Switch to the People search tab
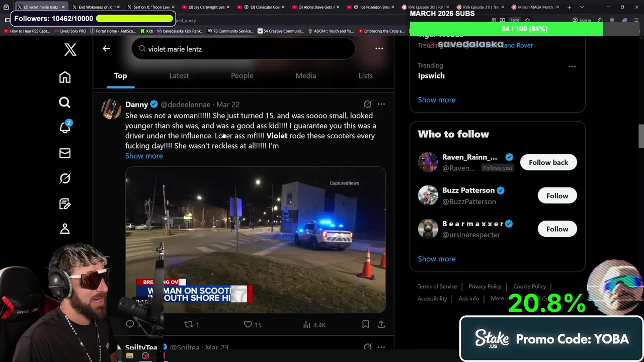Screen dimensions: 644x362 tap(242, 76)
